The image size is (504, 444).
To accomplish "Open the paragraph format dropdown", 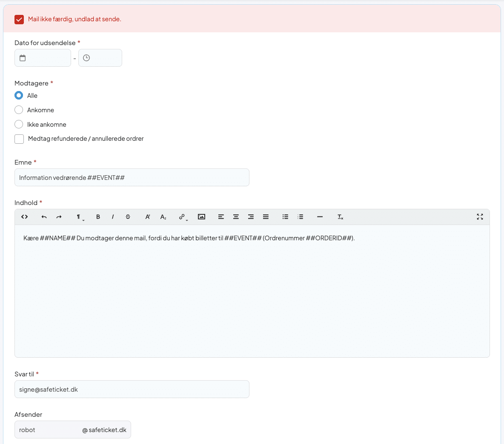I will tap(80, 217).
